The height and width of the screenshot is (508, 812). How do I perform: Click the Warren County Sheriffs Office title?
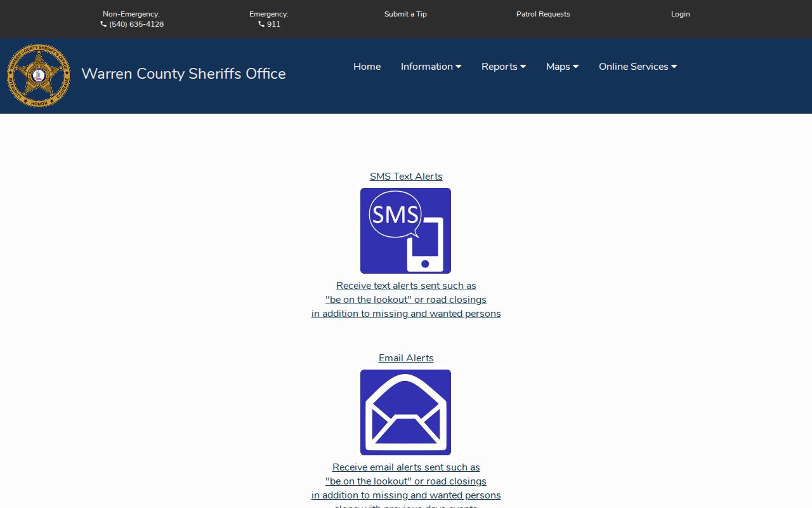[x=183, y=74]
